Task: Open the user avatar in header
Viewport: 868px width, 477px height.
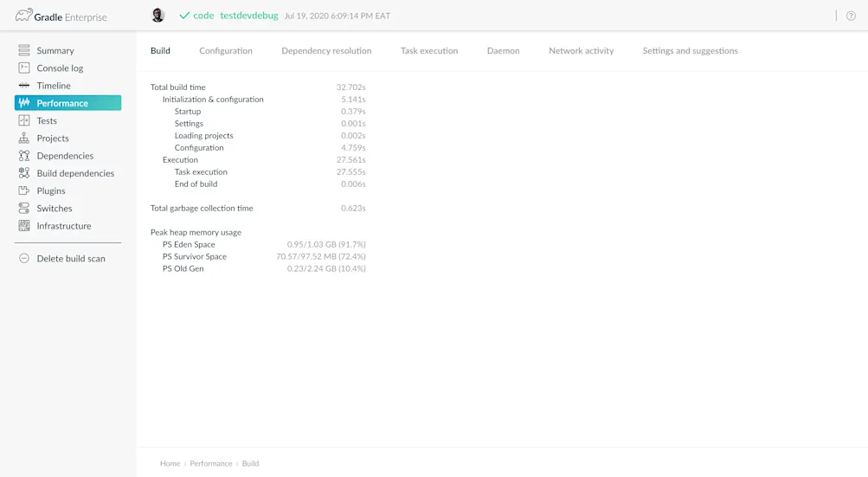Action: 158,16
